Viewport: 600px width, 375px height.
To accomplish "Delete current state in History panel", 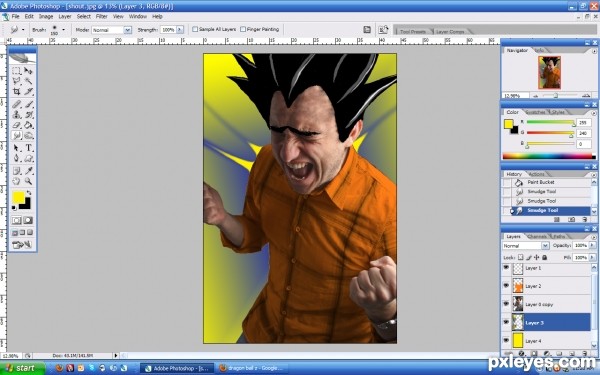I will [x=584, y=220].
